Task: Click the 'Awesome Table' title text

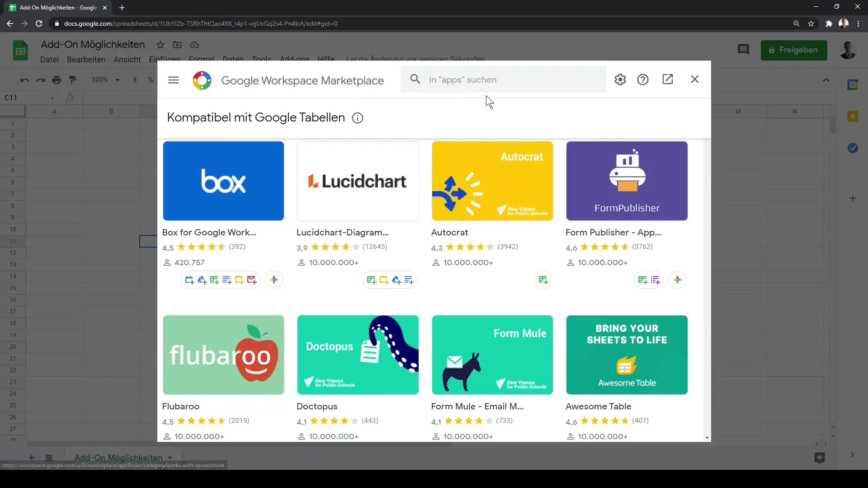Action: 599,406
